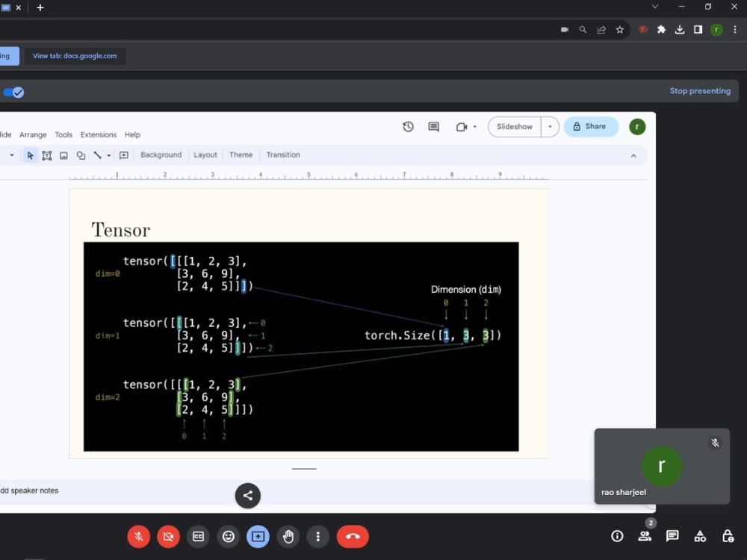The height and width of the screenshot is (560, 747).
Task: Click the floating share icon button
Action: [248, 496]
